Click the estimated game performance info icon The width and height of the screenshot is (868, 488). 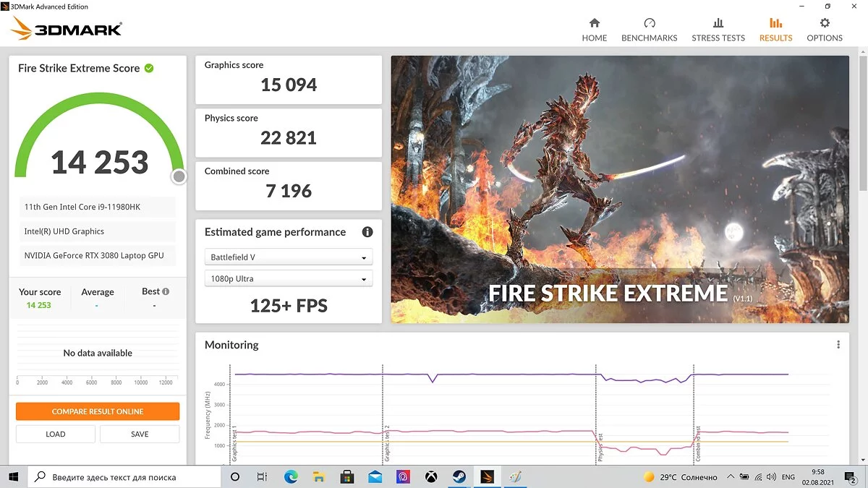(x=367, y=232)
